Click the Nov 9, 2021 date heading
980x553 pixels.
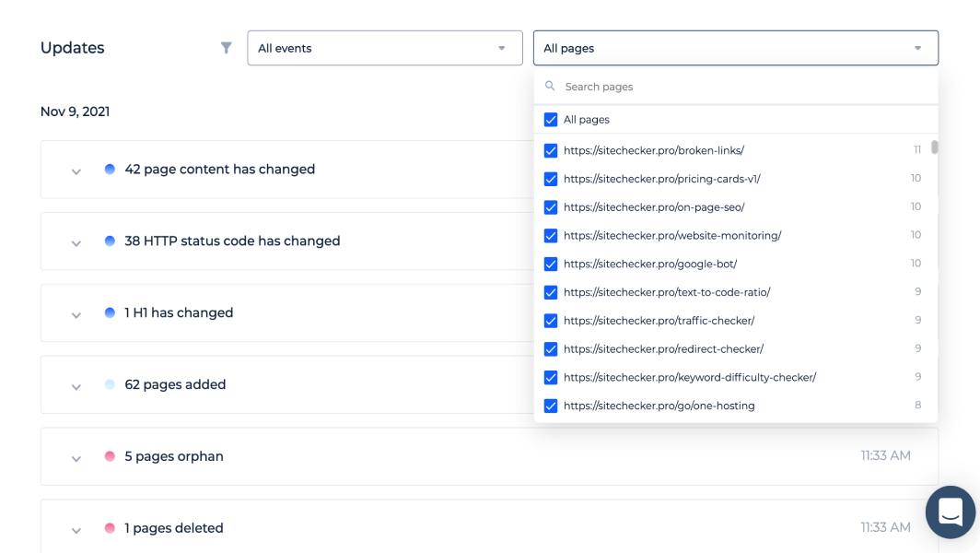tap(75, 112)
